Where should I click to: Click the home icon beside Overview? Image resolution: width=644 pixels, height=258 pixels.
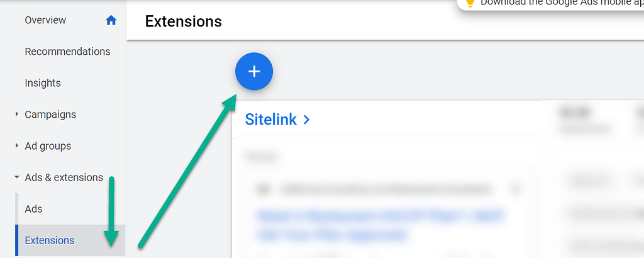click(111, 20)
